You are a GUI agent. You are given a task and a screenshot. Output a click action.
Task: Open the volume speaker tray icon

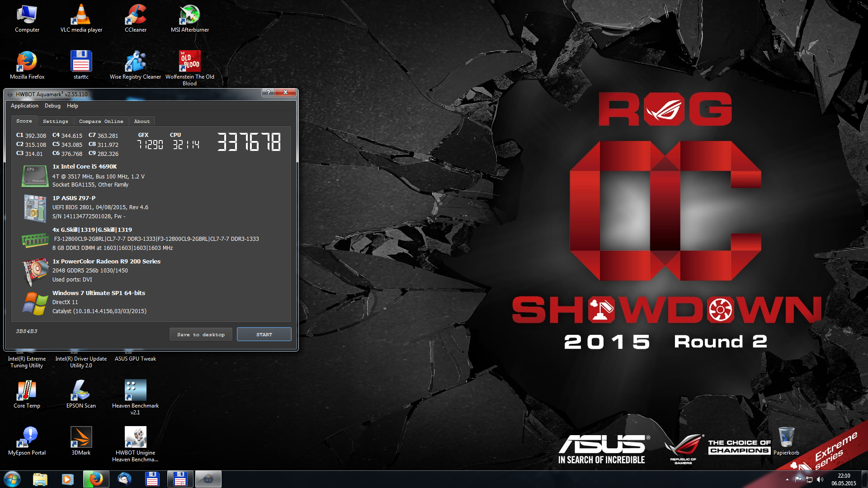pos(820,479)
